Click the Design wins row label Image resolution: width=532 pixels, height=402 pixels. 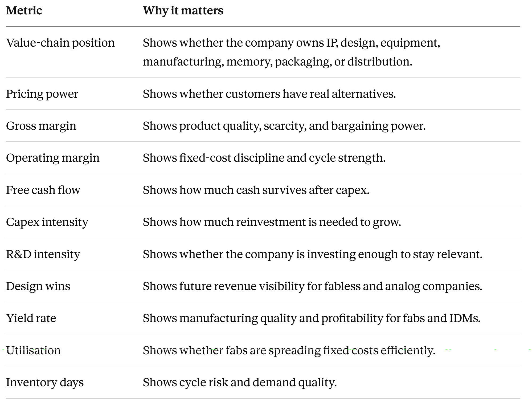pyautogui.click(x=38, y=286)
